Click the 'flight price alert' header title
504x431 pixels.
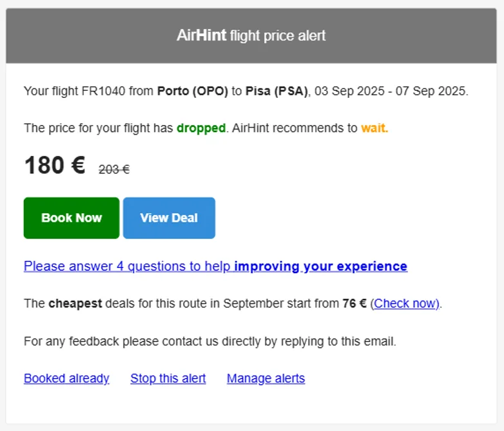278,36
